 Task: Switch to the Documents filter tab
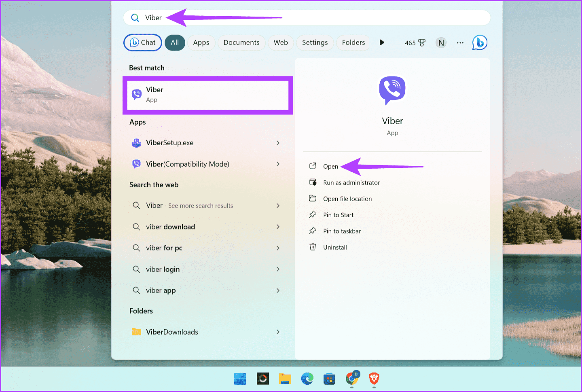(x=241, y=42)
